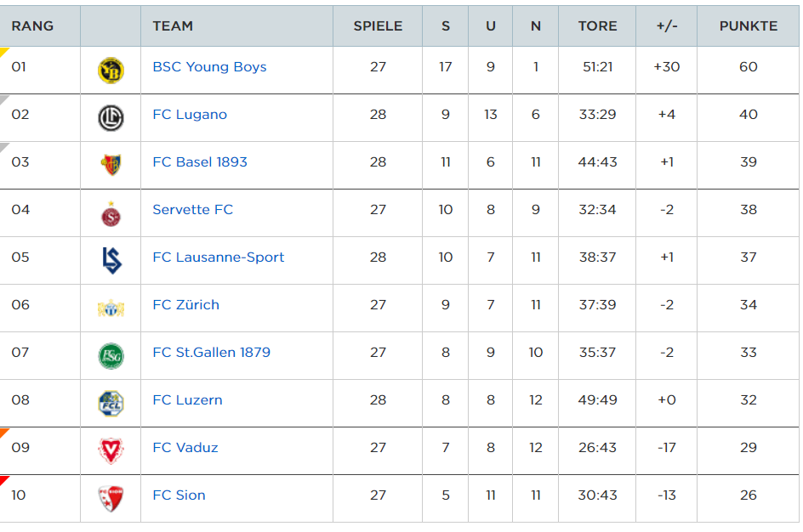Click the FC Zürich crest icon
Screen dimensions: 803x532
[x=111, y=308]
